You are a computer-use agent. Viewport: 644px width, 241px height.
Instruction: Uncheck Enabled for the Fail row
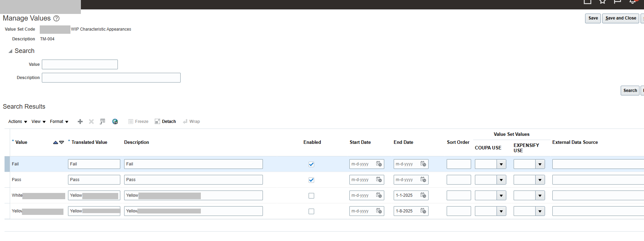[x=311, y=164]
